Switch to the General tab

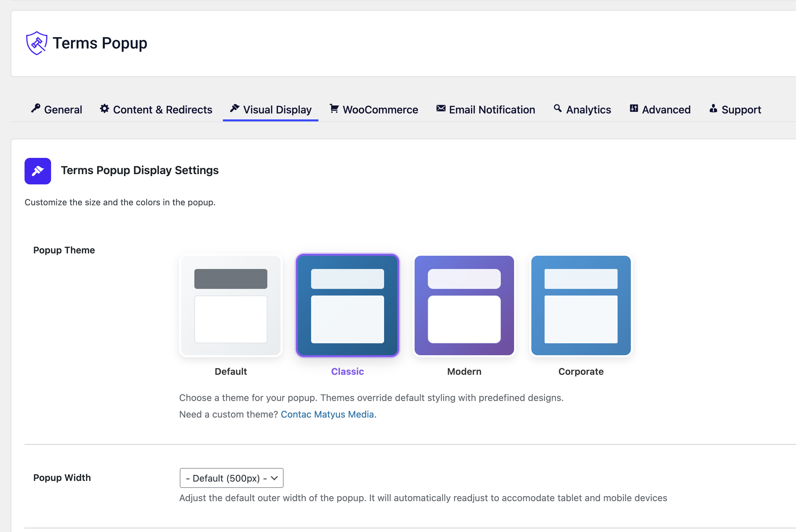coord(63,109)
